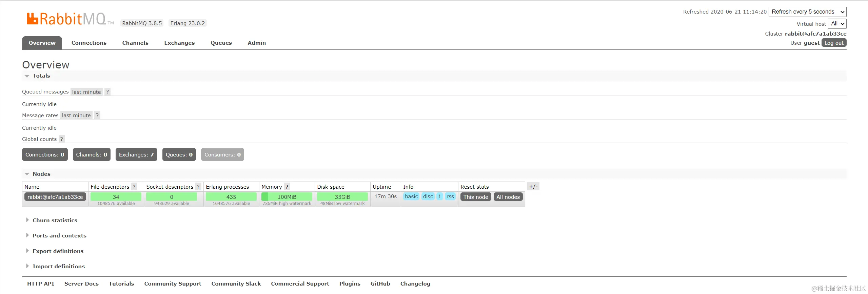Click the Exchanges: 7 count button
The image size is (868, 294).
click(136, 155)
